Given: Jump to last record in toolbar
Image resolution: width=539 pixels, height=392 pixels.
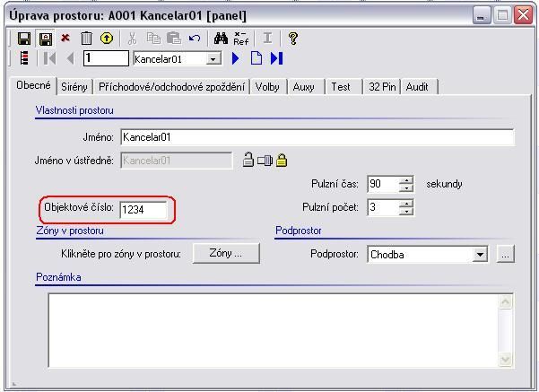Looking at the screenshot, I should (276, 58).
